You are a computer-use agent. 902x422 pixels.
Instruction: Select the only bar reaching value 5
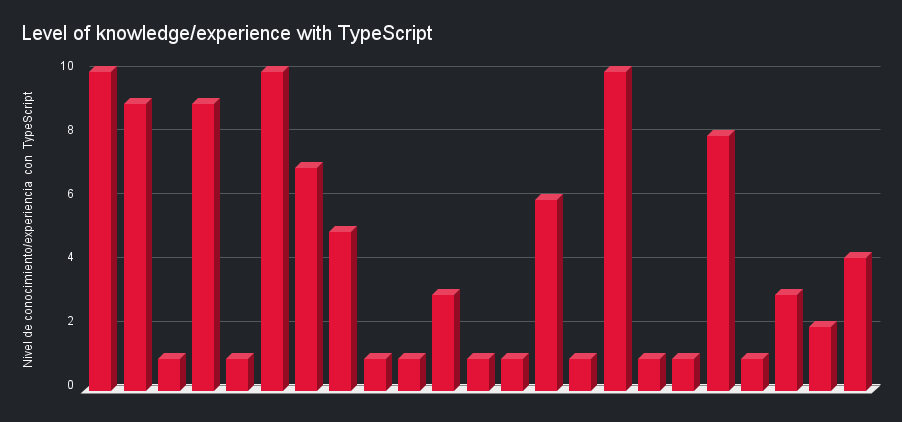click(x=343, y=309)
